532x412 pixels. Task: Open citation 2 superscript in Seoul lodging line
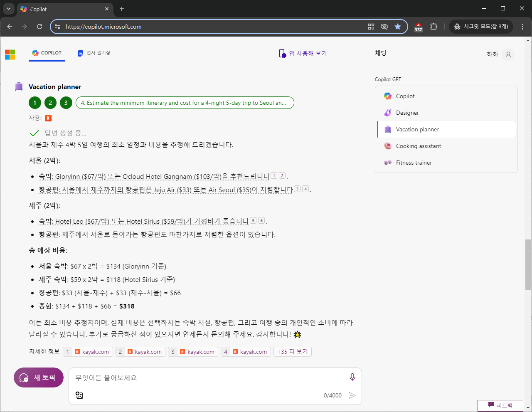tap(282, 175)
